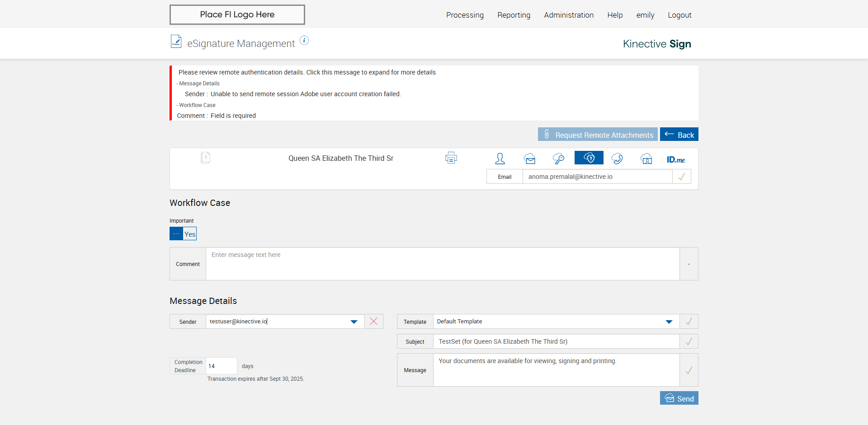
Task: Open the Sender dropdown arrow
Action: click(354, 322)
